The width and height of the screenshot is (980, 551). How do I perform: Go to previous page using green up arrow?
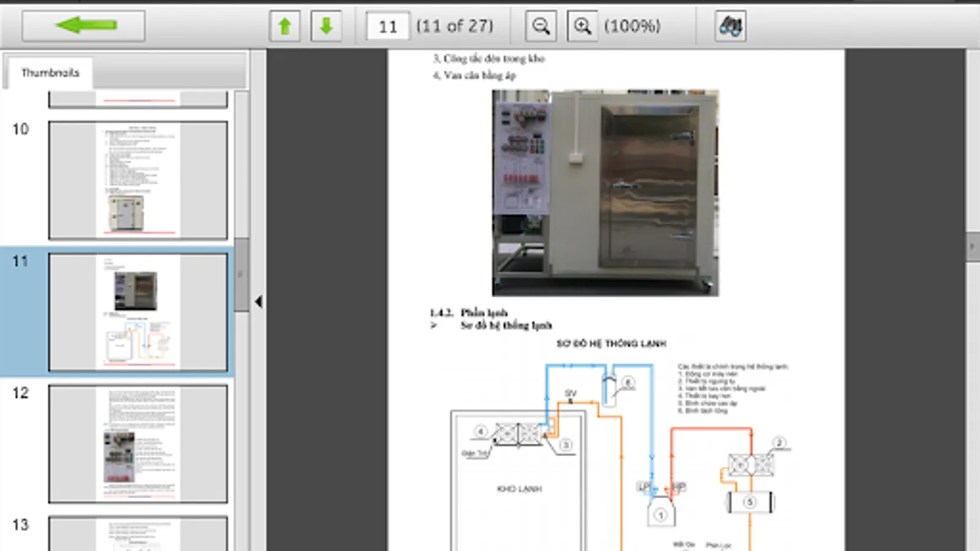tap(284, 25)
